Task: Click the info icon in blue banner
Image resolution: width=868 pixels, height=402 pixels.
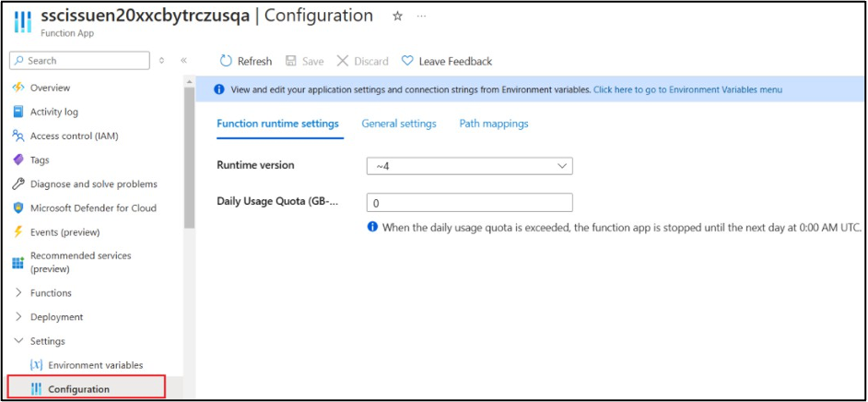Action: 219,89
